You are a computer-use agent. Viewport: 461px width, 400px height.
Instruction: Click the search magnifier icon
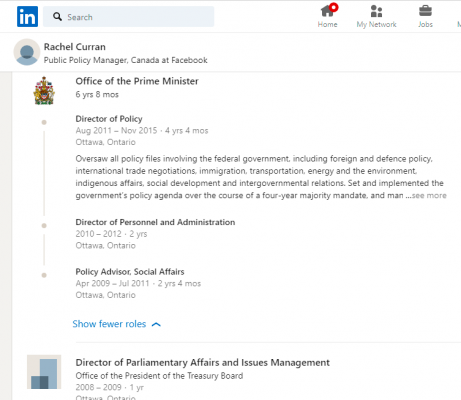(57, 17)
